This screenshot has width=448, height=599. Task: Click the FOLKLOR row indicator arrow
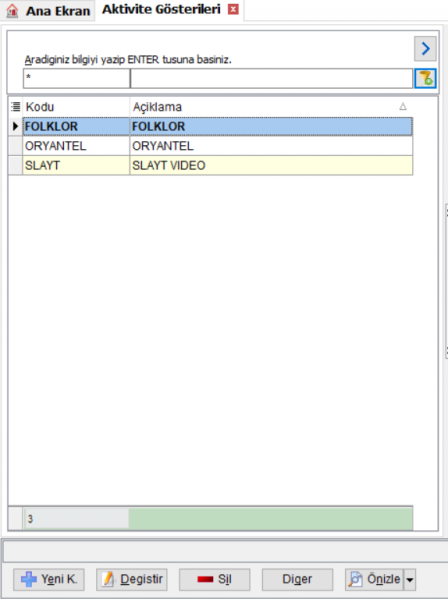pyautogui.click(x=15, y=126)
